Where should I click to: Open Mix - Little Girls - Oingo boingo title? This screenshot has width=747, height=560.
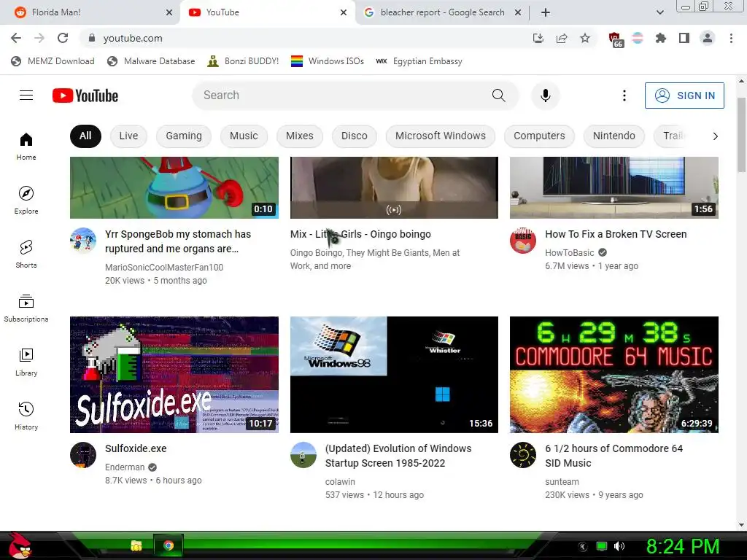point(360,234)
